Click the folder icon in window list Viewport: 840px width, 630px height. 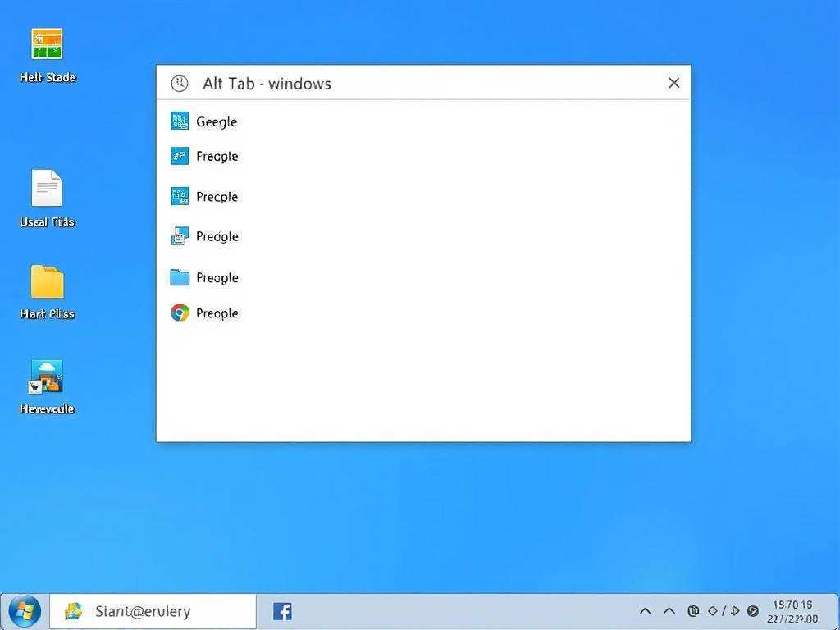180,277
